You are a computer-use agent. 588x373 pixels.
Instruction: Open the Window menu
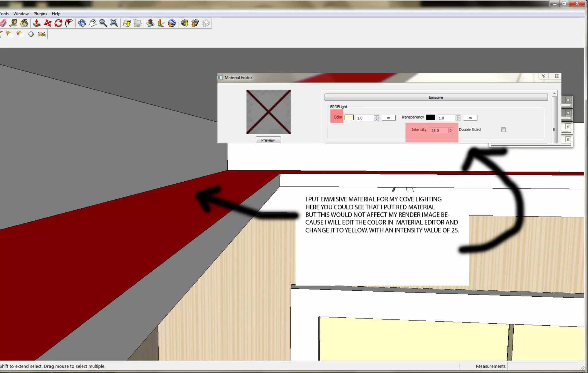[21, 14]
